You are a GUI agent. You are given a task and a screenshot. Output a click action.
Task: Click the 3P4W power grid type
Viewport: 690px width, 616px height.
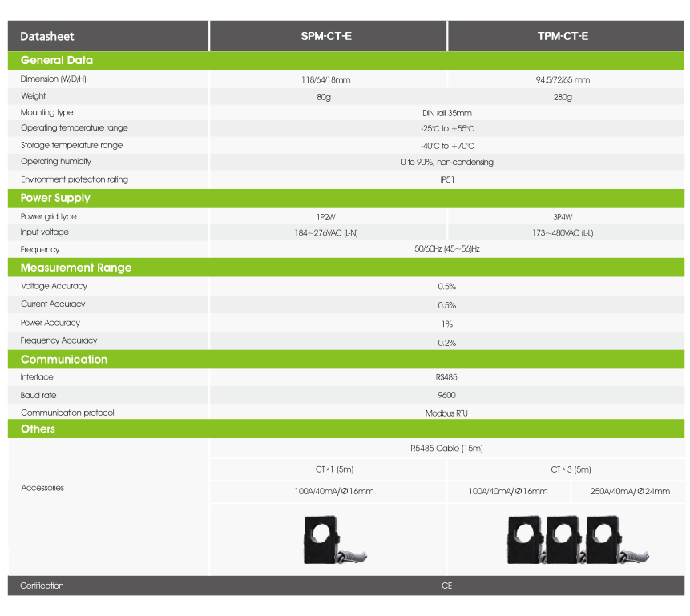tap(563, 217)
